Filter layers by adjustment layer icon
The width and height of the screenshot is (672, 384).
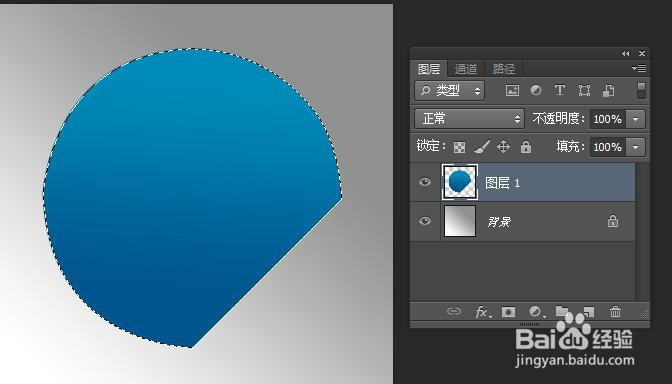click(536, 90)
